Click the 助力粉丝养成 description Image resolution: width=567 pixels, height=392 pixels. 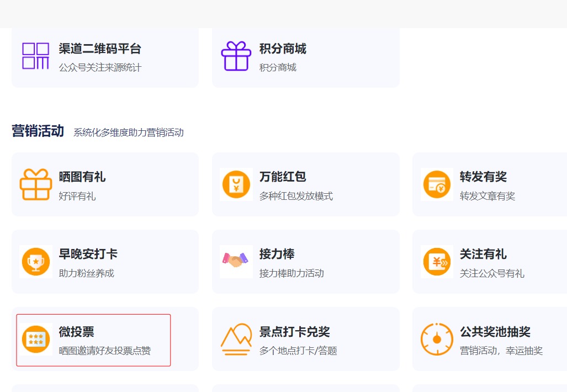coord(87,273)
